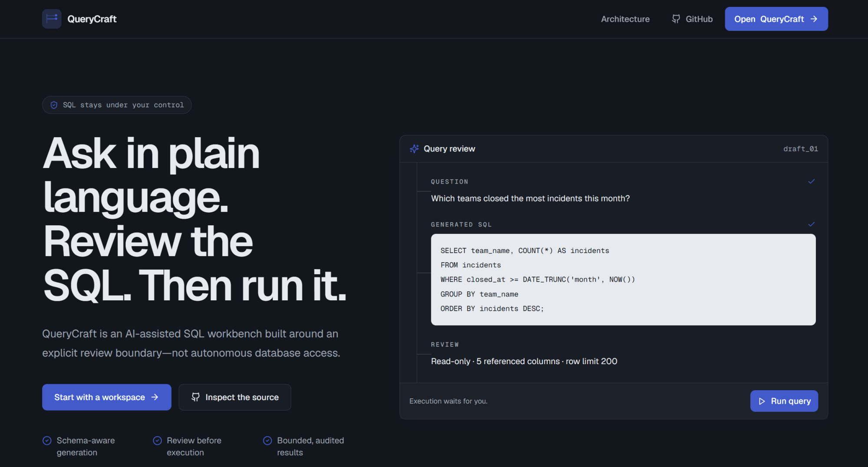Image resolution: width=868 pixels, height=467 pixels.
Task: Click the draft_01 label
Action: tap(801, 149)
